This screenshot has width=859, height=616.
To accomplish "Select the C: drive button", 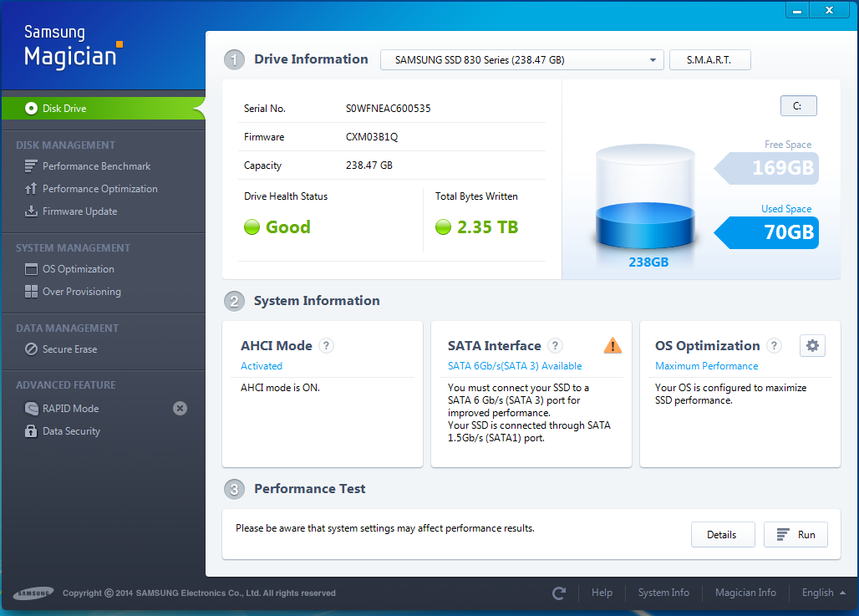I will [x=798, y=106].
